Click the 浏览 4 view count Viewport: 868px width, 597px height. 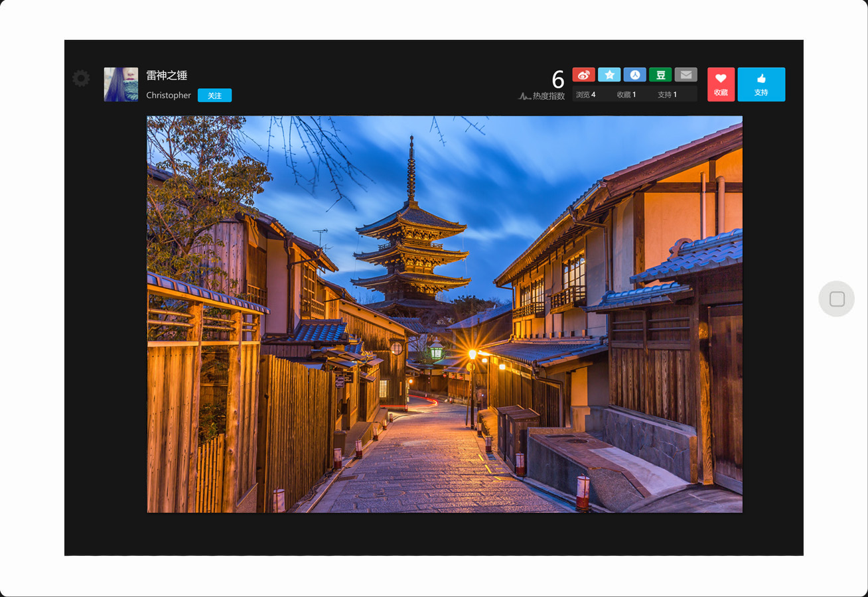tap(585, 94)
